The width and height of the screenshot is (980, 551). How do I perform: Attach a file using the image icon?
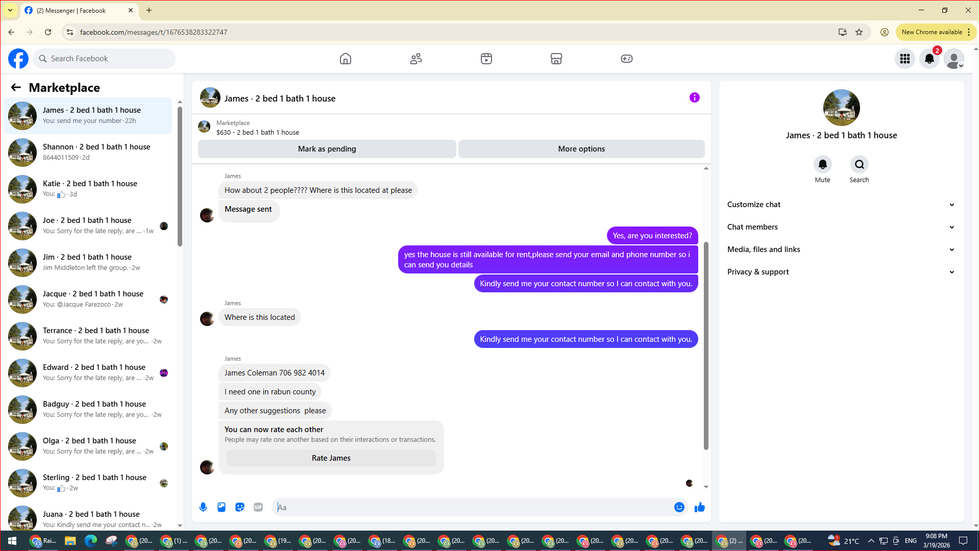pyautogui.click(x=222, y=507)
